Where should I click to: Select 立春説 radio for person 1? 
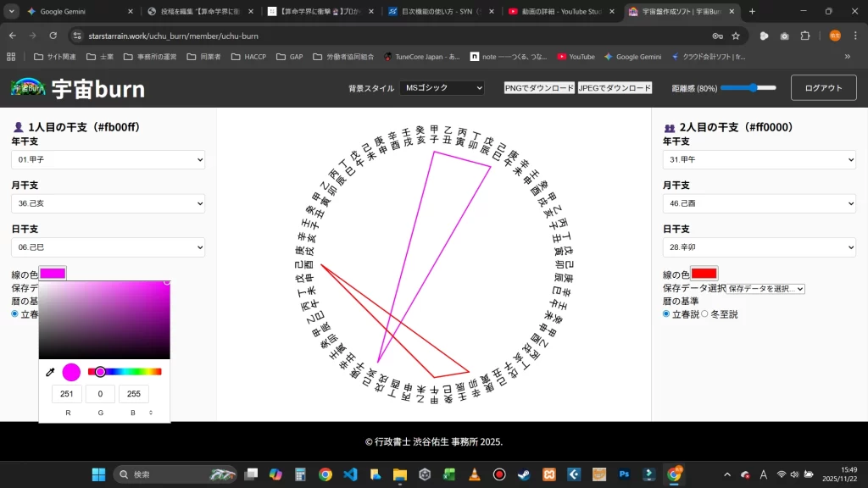point(15,314)
